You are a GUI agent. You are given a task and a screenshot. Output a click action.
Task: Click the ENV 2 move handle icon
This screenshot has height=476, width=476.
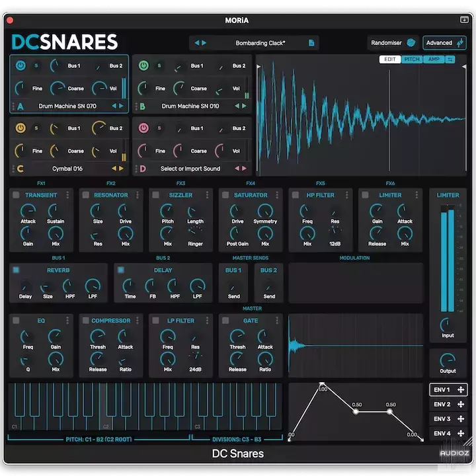click(x=461, y=405)
